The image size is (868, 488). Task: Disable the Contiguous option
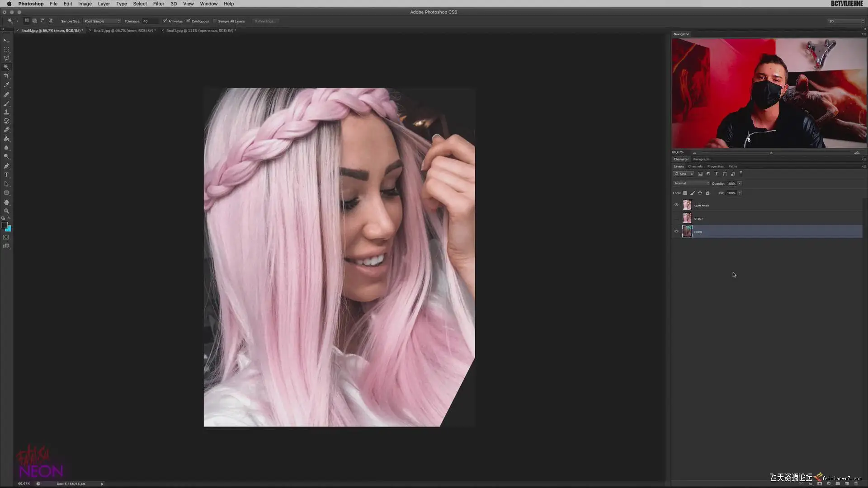[189, 21]
